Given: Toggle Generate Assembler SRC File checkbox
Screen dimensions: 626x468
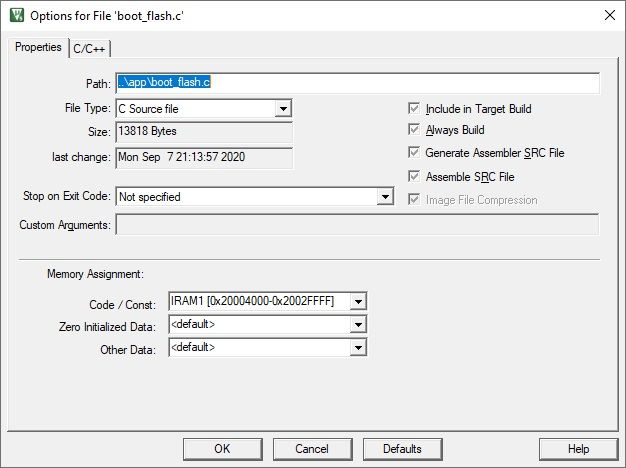Looking at the screenshot, I should coord(415,154).
